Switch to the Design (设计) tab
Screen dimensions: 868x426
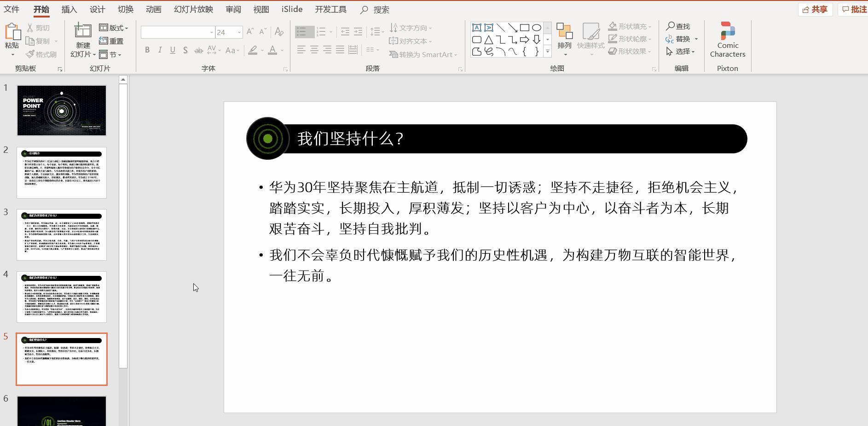pyautogui.click(x=97, y=9)
